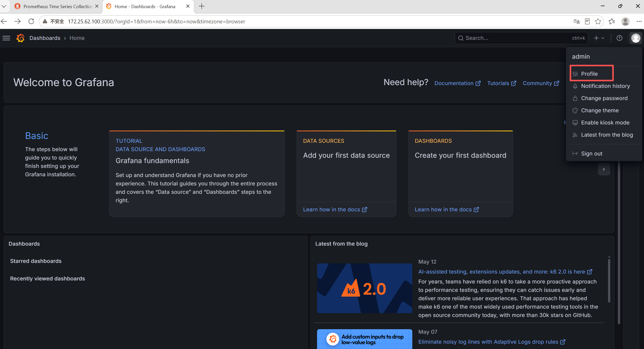Sign out from the user menu
Screen dimensions: 644x349
[604, 153]
